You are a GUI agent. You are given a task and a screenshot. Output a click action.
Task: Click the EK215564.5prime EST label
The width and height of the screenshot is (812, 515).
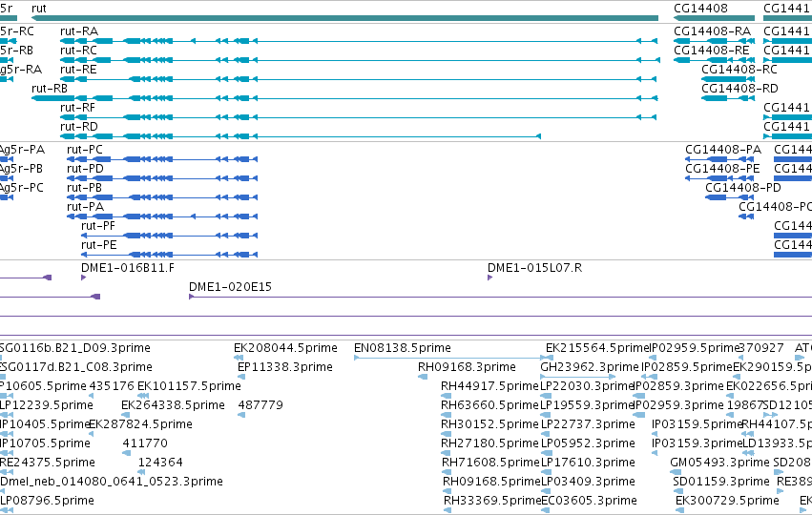597,348
